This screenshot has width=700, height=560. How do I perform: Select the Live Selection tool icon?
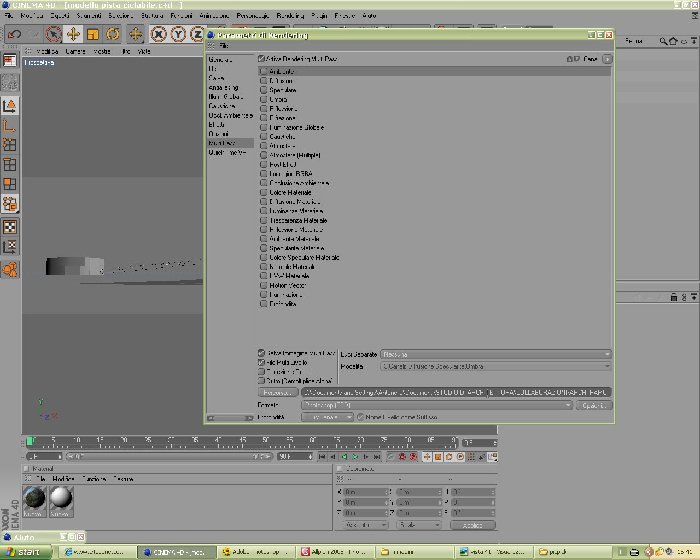click(x=53, y=34)
